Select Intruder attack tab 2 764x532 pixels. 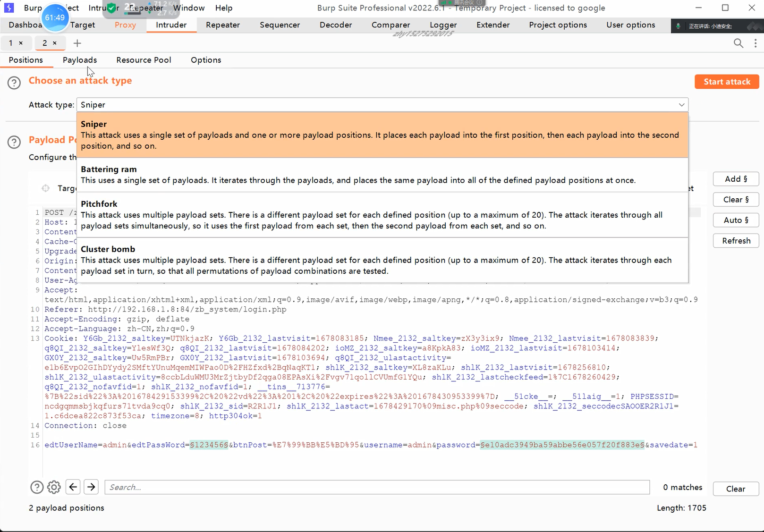tap(45, 43)
